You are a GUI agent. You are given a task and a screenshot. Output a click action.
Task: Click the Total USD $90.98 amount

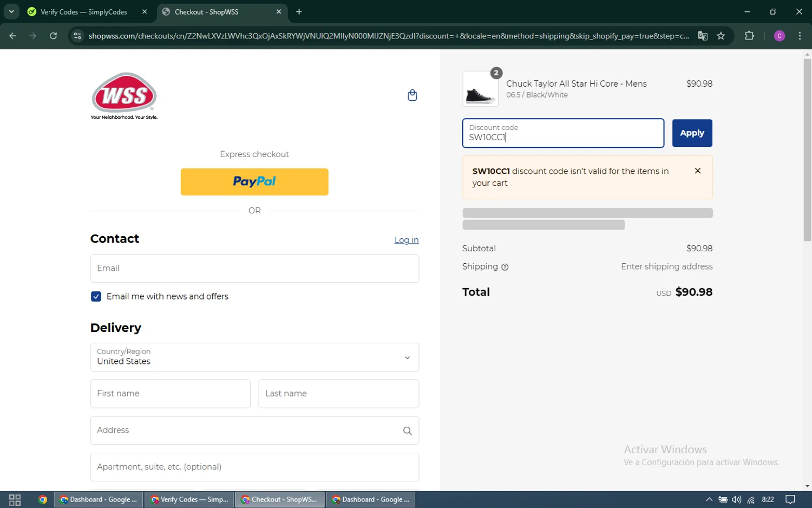click(694, 292)
